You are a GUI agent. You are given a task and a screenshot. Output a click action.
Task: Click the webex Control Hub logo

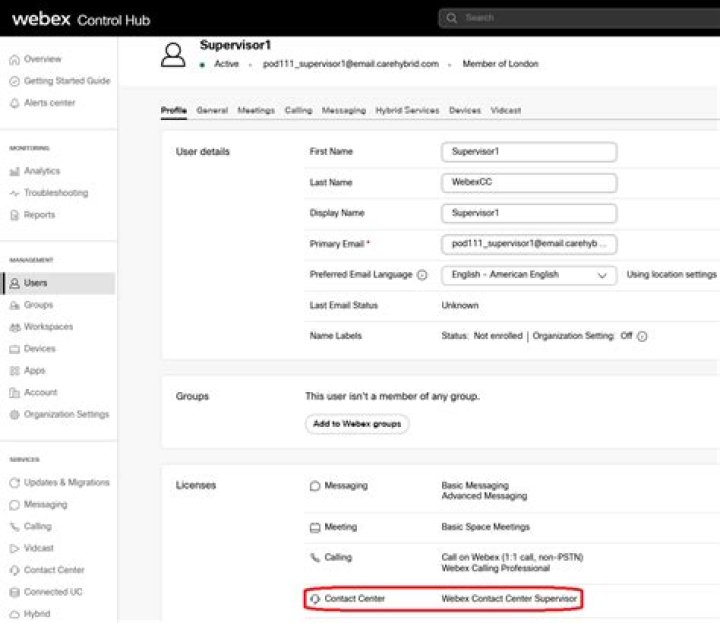[81, 19]
